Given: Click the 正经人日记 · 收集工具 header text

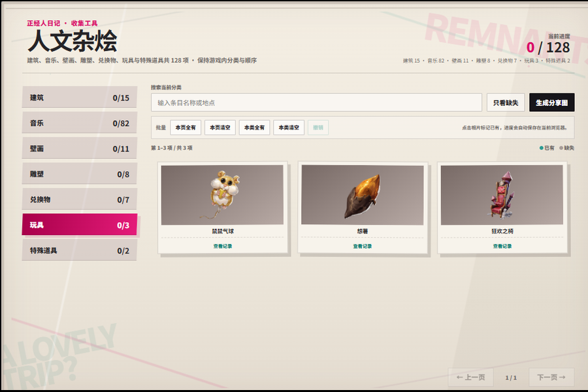Looking at the screenshot, I should pos(62,24).
